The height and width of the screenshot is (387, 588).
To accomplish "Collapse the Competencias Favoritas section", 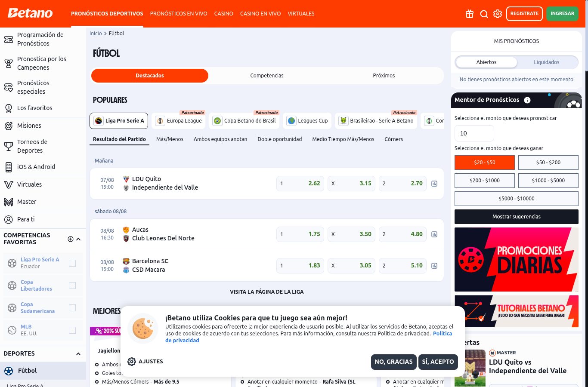I will point(78,239).
